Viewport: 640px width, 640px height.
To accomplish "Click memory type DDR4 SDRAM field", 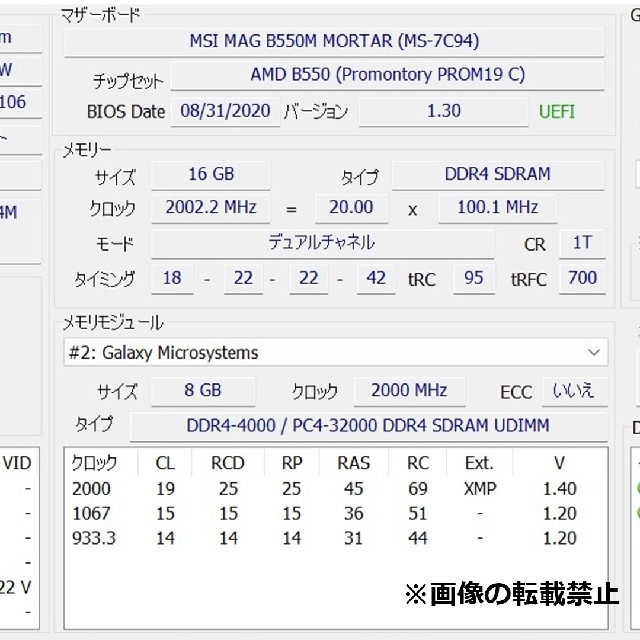I will pos(498,175).
